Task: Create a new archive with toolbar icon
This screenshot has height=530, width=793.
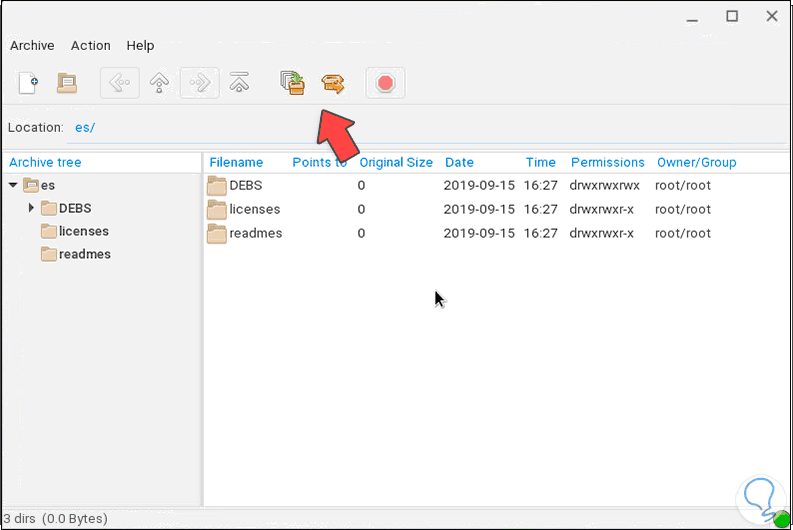Action: [x=28, y=83]
